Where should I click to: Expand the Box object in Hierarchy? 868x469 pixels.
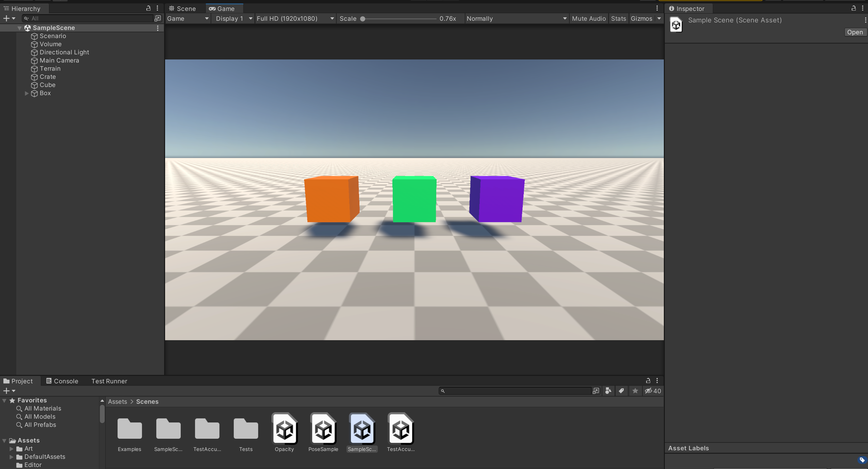coord(26,93)
